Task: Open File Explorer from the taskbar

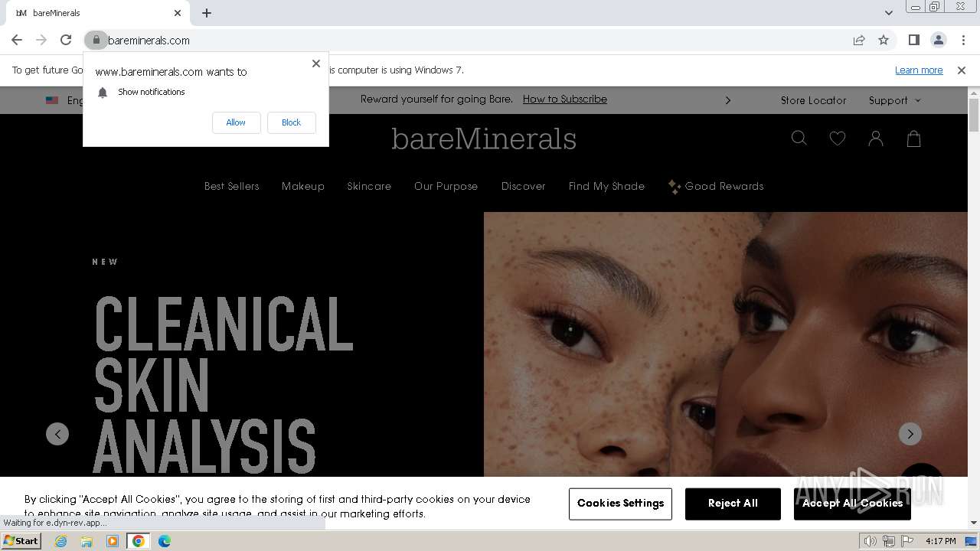Action: coord(87,541)
